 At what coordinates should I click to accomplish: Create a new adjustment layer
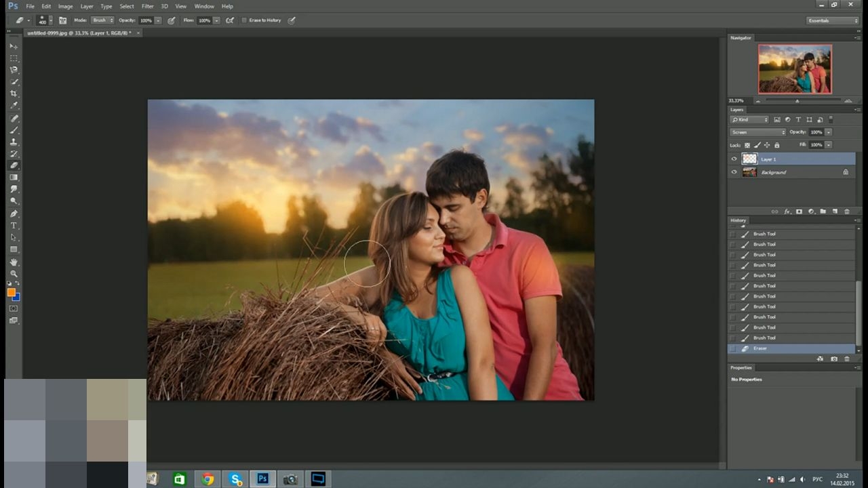pos(811,211)
